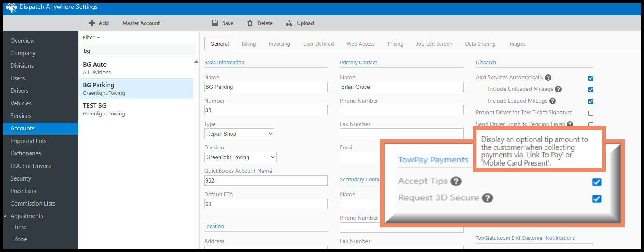Open the Type dropdown showing Repair Shop
Screen dimensions: 644x252
(x=239, y=134)
